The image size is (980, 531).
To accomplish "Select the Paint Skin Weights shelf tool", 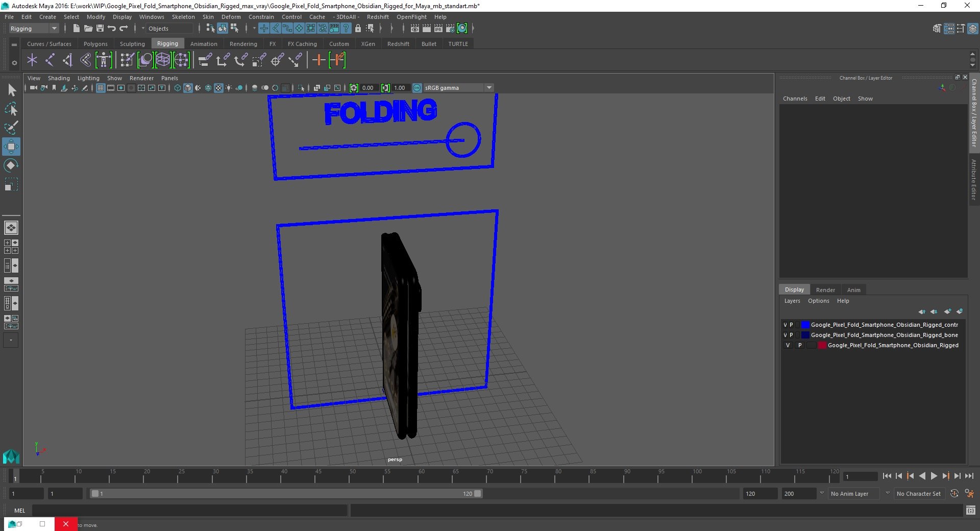I will click(127, 60).
